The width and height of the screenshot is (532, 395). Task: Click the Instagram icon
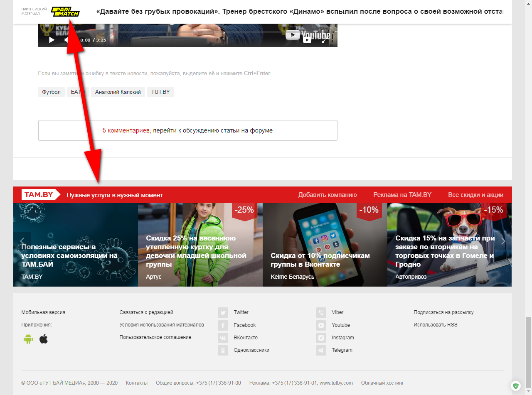pyautogui.click(x=321, y=338)
